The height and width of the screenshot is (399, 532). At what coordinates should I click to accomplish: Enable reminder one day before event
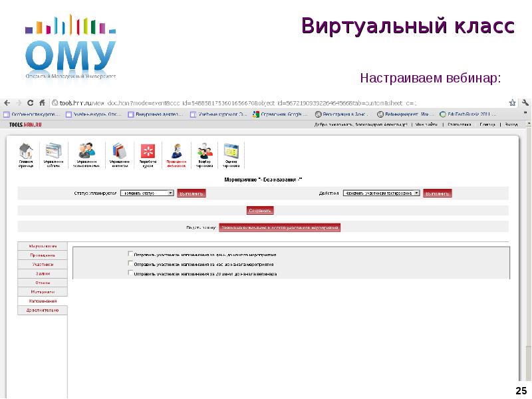coord(130,254)
